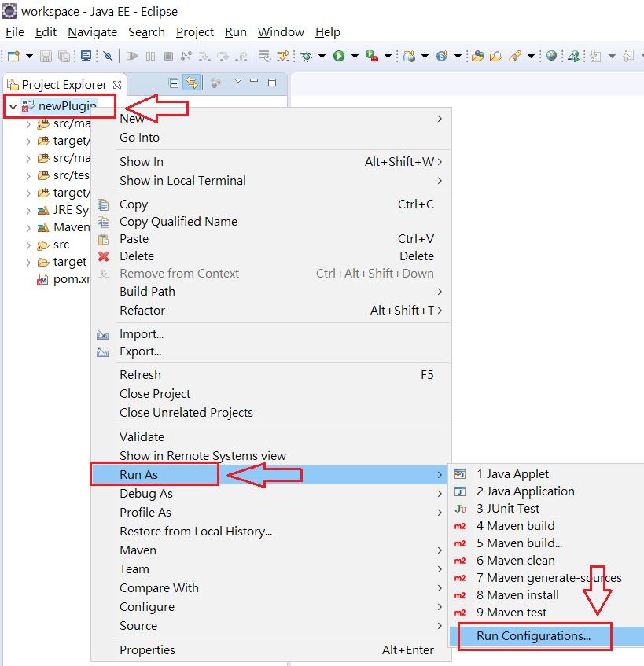This screenshot has width=644, height=666.
Task: Click the Open Type folder icon
Action: click(x=477, y=56)
